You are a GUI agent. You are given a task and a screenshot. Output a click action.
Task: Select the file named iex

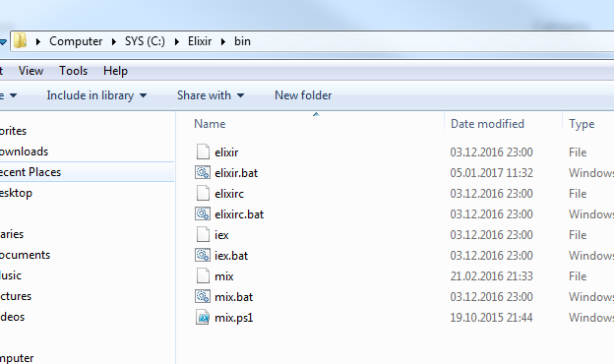pyautogui.click(x=221, y=235)
